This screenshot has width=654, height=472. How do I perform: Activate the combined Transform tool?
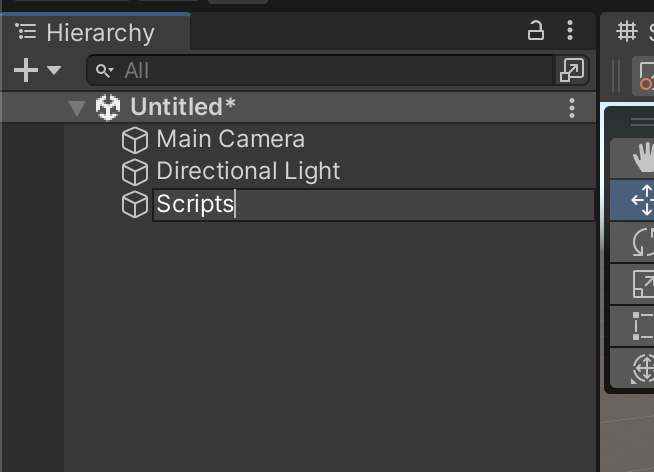click(632, 368)
